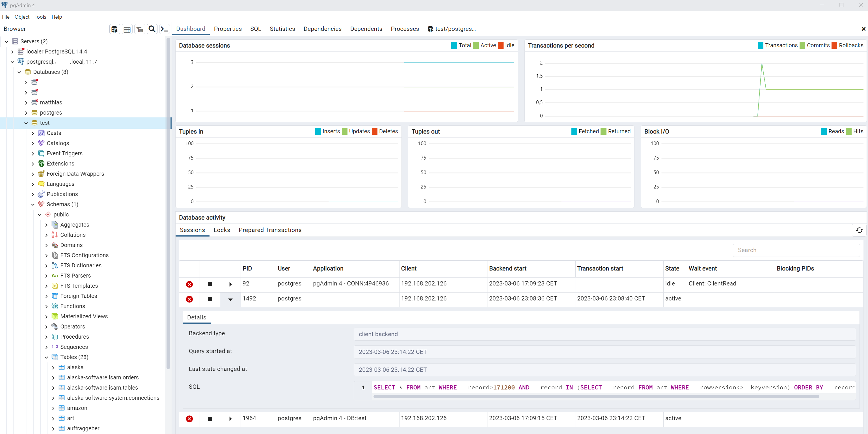Click the Catalogs node icon
This screenshot has width=868, height=434.
41,143
